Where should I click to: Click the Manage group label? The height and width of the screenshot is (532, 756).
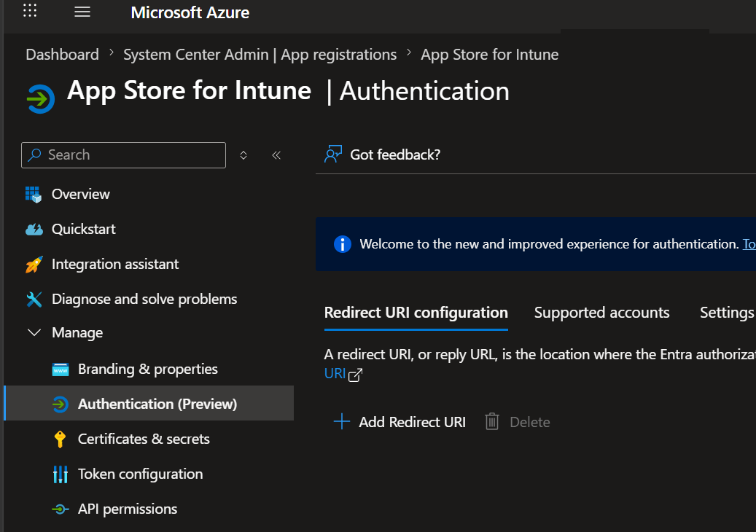coord(77,333)
